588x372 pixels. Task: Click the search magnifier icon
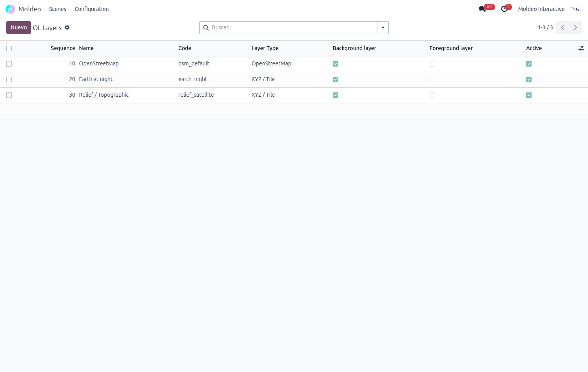[206, 28]
